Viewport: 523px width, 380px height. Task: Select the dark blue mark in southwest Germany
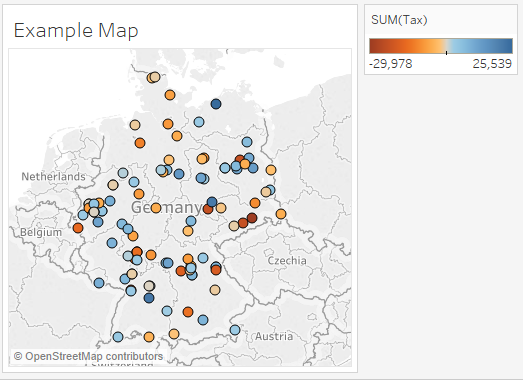click(149, 298)
